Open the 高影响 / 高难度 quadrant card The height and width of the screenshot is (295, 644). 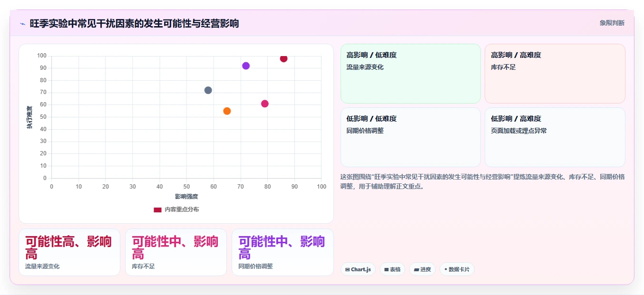point(555,74)
